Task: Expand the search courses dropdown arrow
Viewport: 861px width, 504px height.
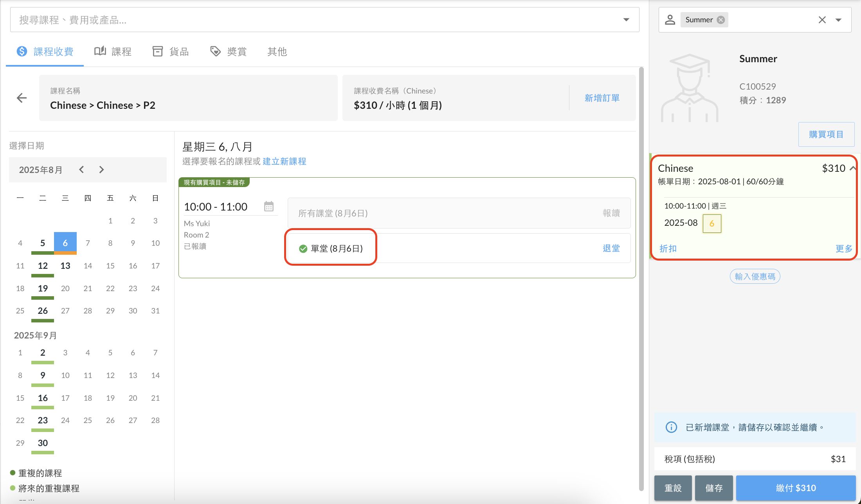Action: point(626,20)
